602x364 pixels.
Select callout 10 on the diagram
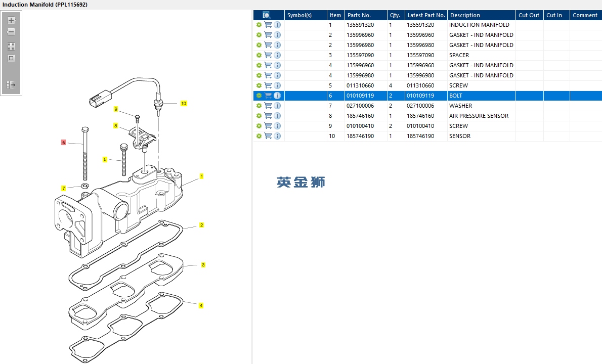(x=184, y=104)
